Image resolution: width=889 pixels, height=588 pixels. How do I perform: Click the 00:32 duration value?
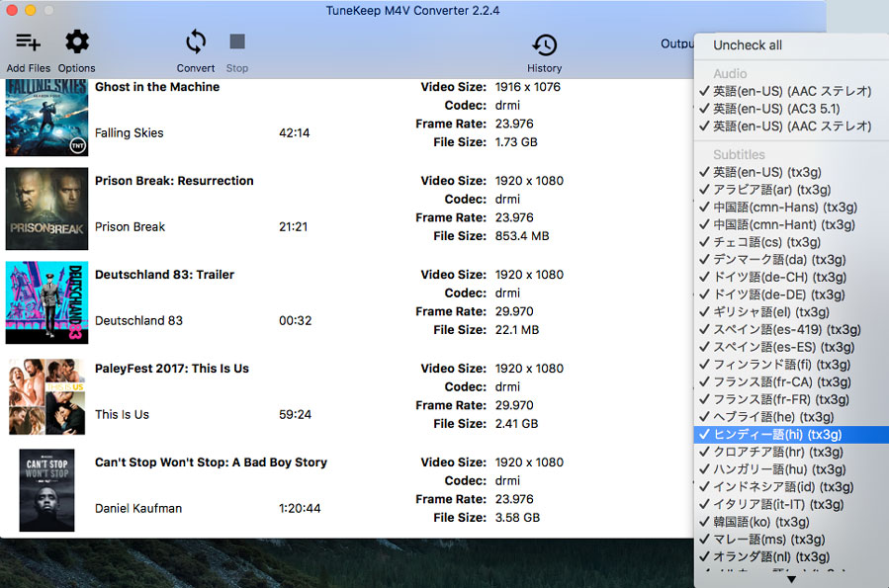(296, 321)
